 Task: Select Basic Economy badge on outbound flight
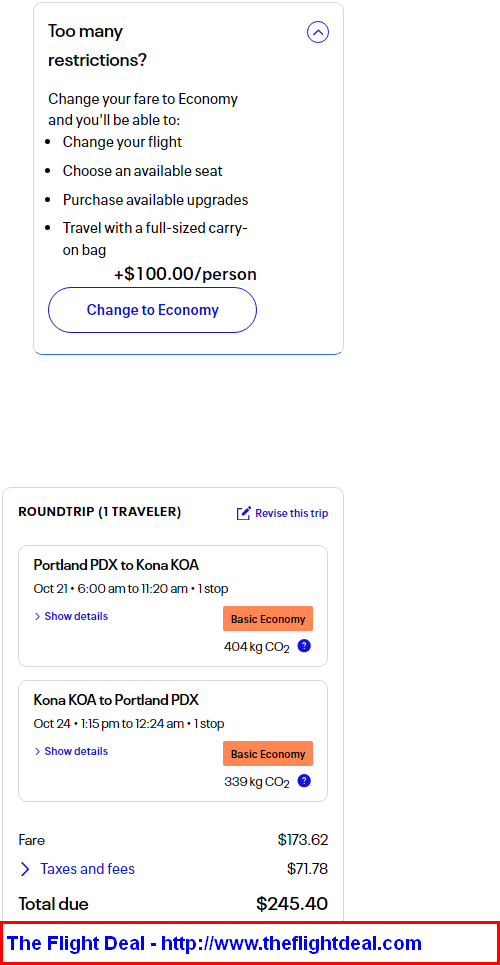pyautogui.click(x=268, y=619)
